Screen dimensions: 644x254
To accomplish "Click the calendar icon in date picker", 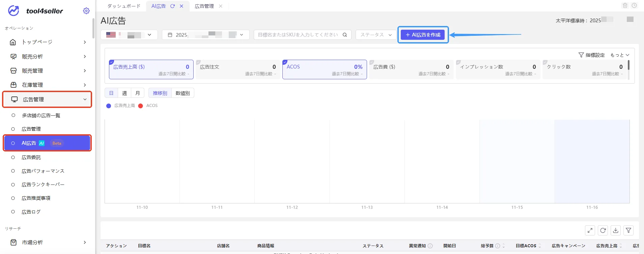I will (170, 35).
